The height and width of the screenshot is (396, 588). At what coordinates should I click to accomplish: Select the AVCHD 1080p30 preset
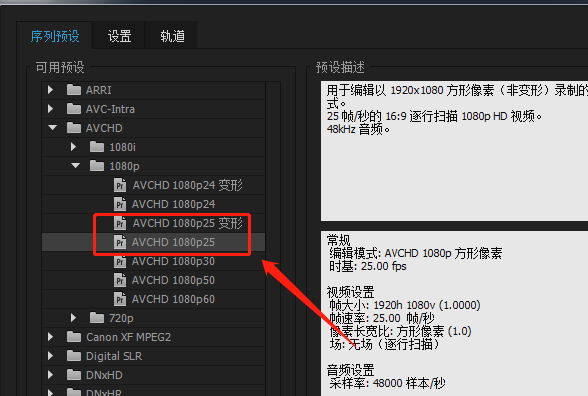174,261
